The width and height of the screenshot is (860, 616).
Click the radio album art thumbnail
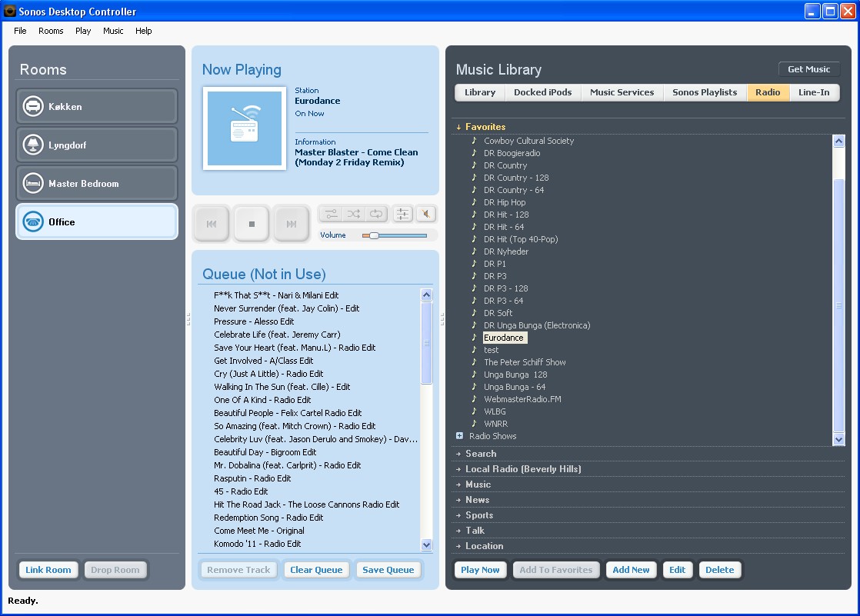(245, 128)
